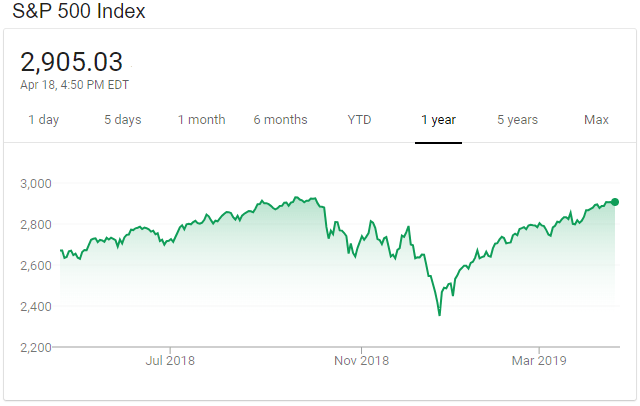Click the green endpoint dot on chart

pos(615,202)
